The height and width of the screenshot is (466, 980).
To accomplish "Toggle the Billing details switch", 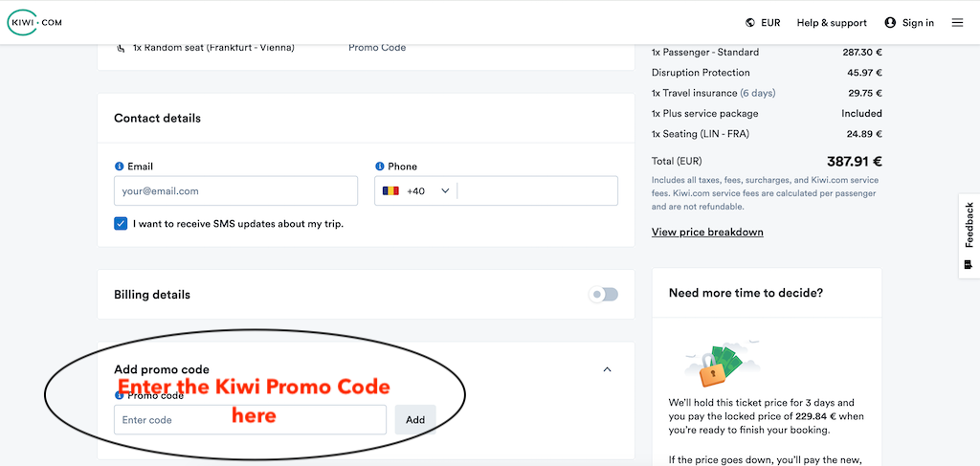I will [604, 295].
